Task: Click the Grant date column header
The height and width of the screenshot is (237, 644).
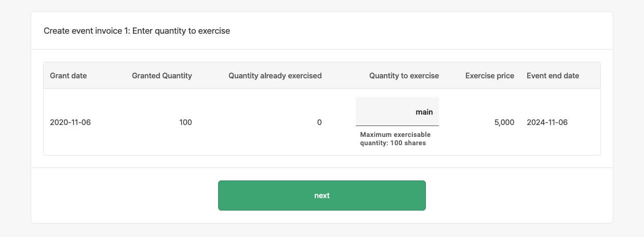Action: pos(68,76)
